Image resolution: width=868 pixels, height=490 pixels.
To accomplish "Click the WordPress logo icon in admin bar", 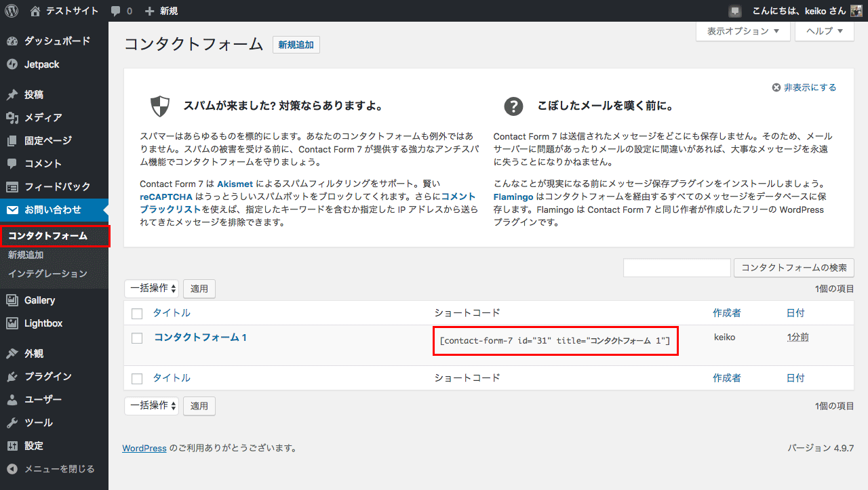I will [x=12, y=11].
